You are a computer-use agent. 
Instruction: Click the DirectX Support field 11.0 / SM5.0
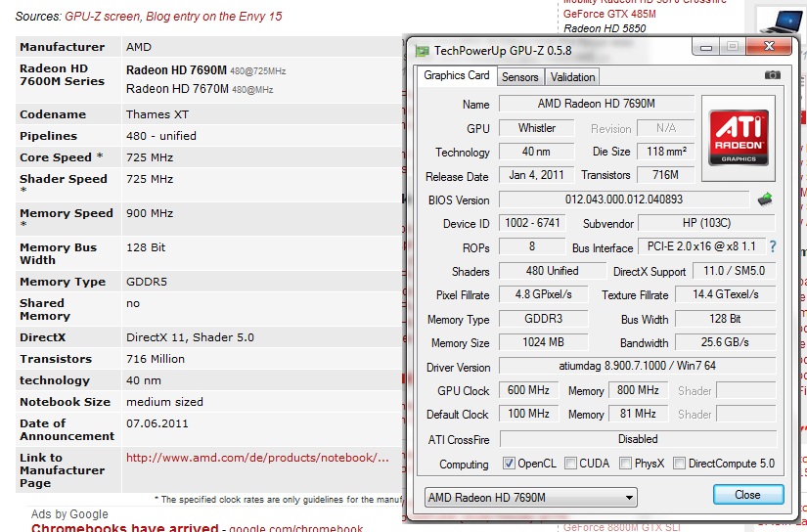pos(734,271)
